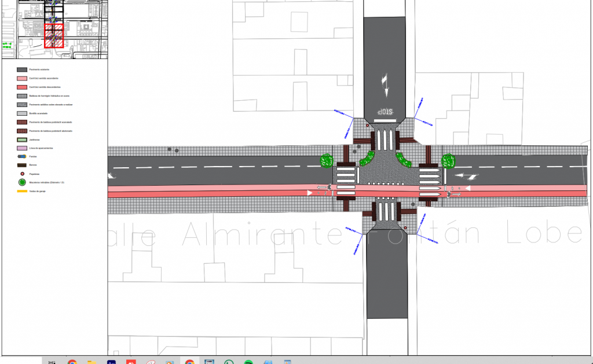
Task: Click the red litter bin symbol below the intersection
Action: tap(405, 229)
